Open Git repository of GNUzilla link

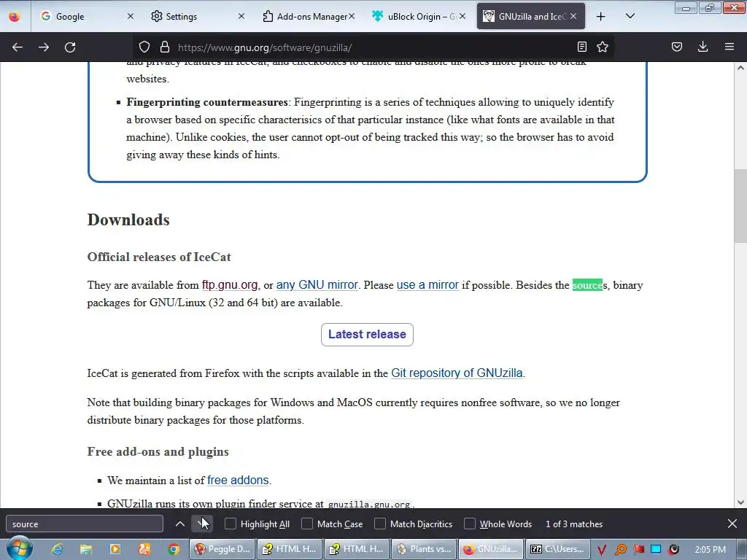[x=457, y=373]
